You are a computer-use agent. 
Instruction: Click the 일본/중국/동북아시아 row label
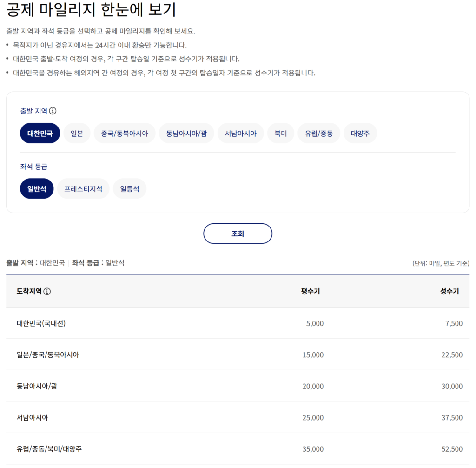[x=48, y=354]
